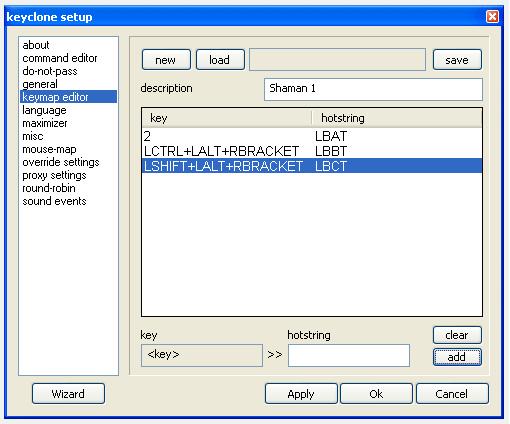
Task: Focus the <key> capture field
Action: pyautogui.click(x=202, y=355)
